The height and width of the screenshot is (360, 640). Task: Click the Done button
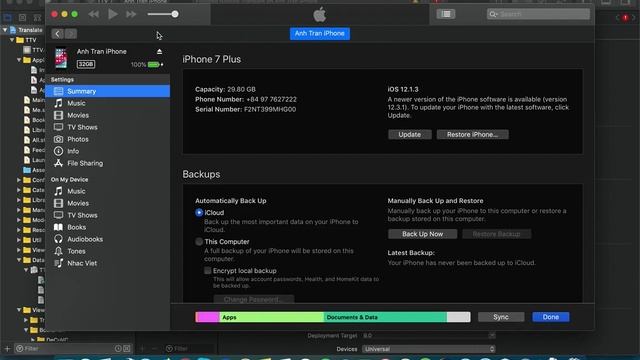551,317
